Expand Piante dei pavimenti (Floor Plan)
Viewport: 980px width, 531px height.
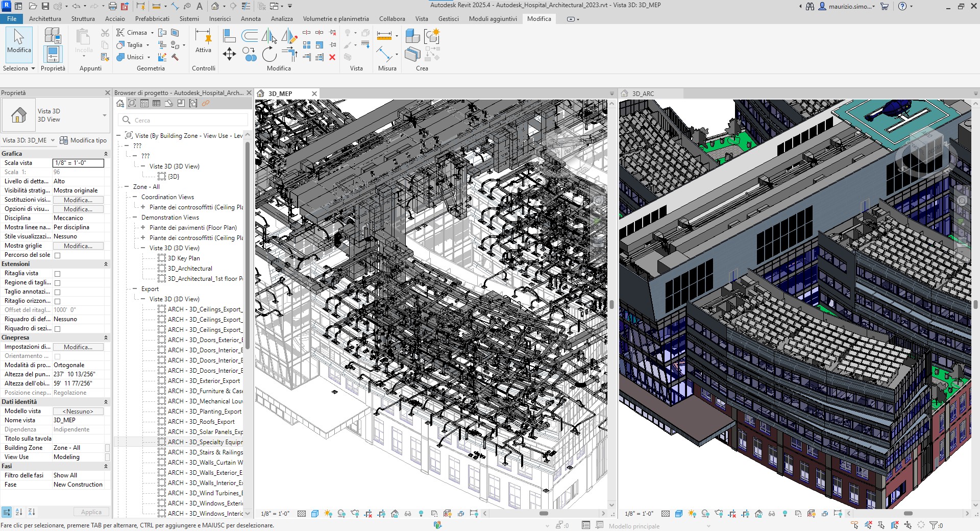tap(143, 228)
